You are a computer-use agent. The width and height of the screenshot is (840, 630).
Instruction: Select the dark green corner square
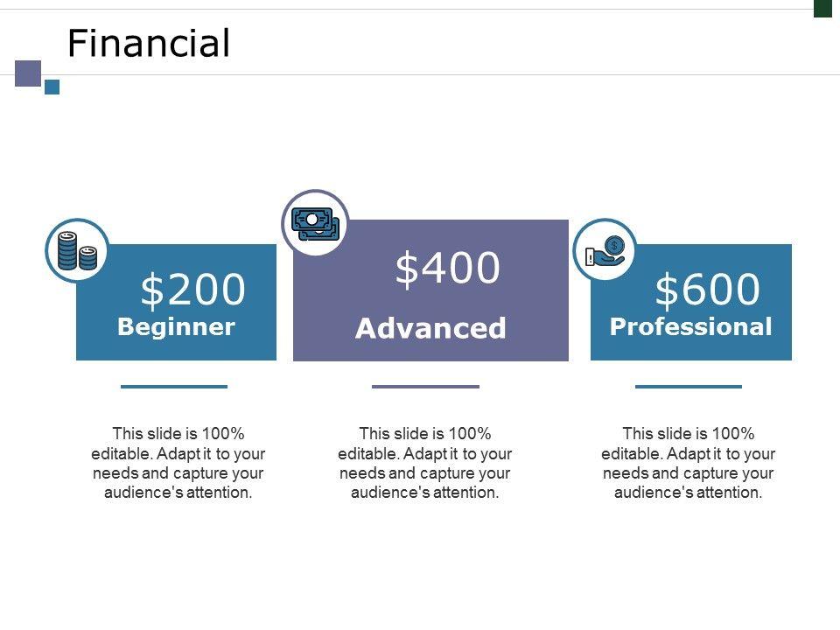[x=822, y=8]
